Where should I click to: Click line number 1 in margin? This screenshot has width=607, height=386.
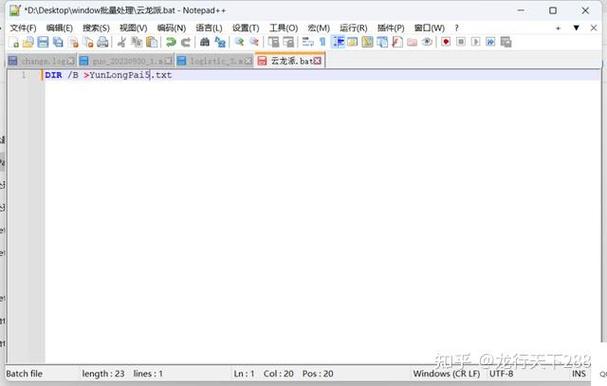(x=23, y=75)
